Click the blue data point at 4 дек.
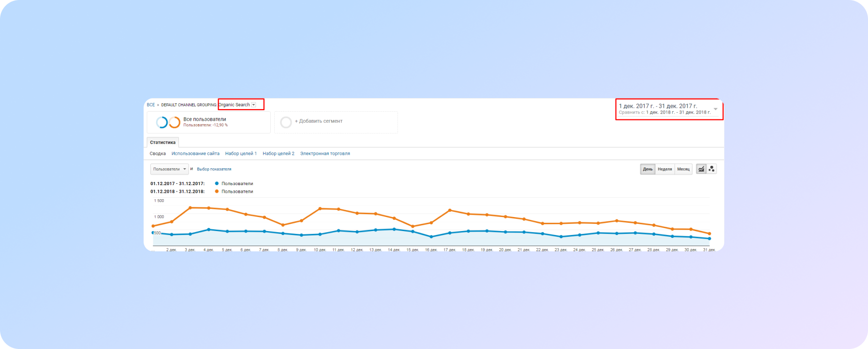 coord(208,230)
